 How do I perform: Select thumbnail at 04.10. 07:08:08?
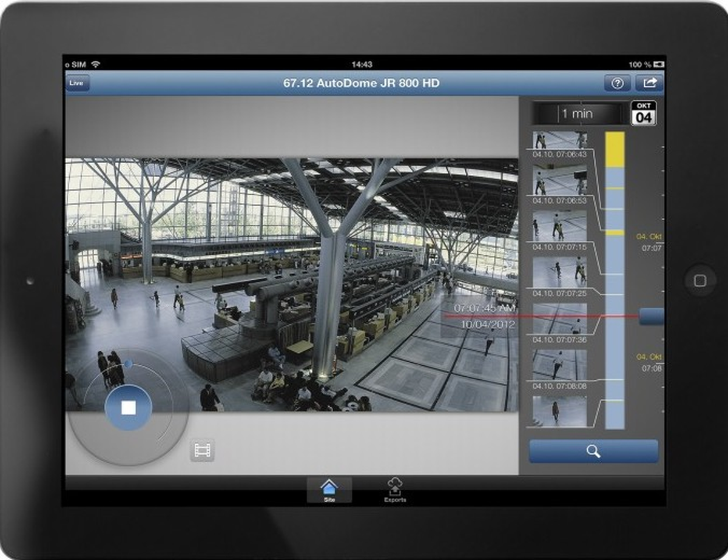[x=560, y=365]
